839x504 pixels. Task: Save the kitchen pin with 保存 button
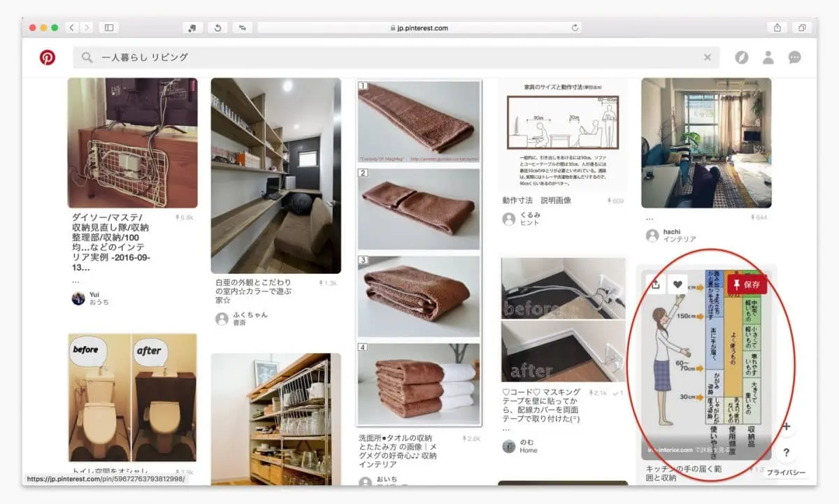(x=747, y=284)
